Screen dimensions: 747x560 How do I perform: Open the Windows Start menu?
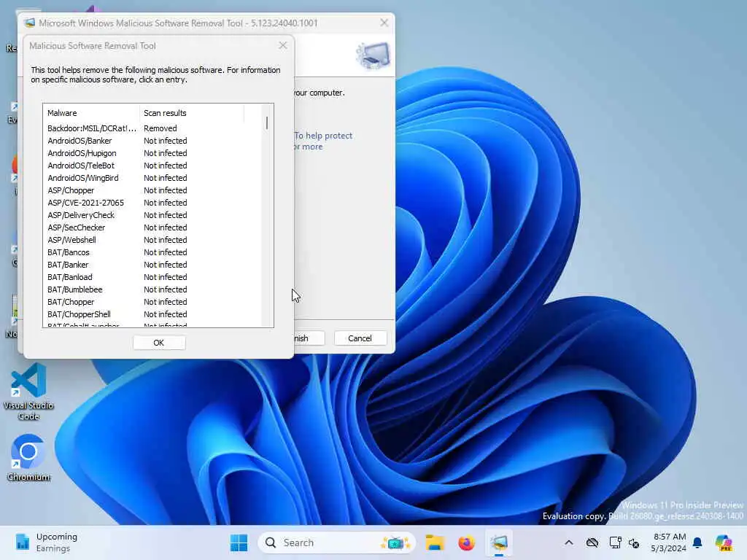pos(239,542)
